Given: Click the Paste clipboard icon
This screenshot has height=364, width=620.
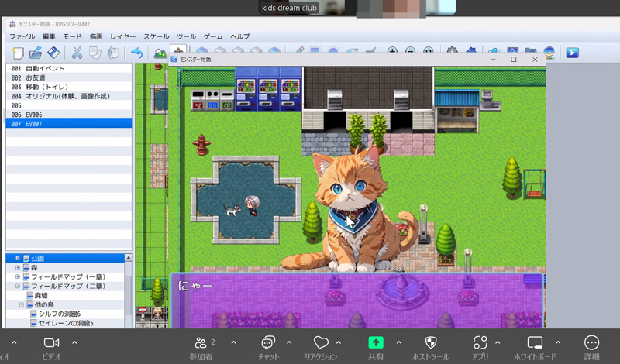Looking at the screenshot, I should pos(113,53).
